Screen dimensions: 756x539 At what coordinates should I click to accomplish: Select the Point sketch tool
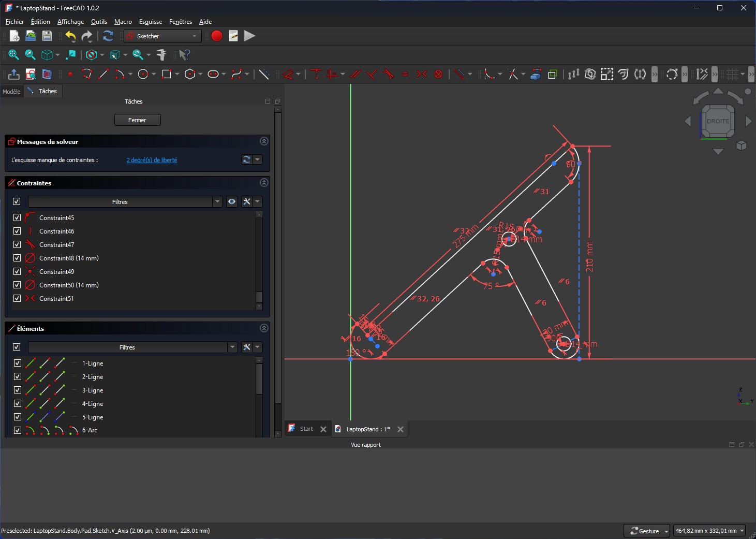pyautogui.click(x=70, y=75)
